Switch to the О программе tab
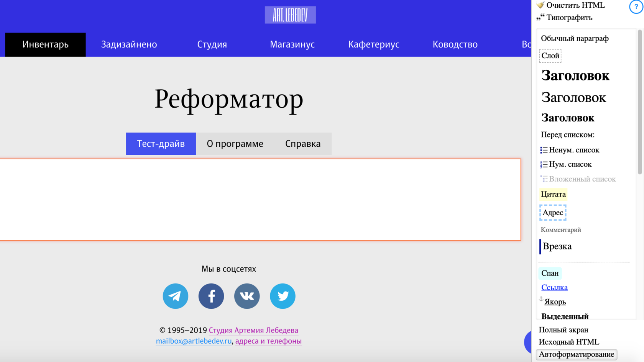The image size is (644, 362). pyautogui.click(x=235, y=144)
